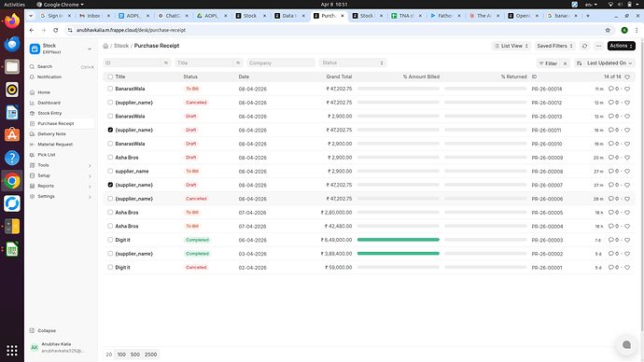Open LibreOffice Calc from the dock

pos(12,249)
